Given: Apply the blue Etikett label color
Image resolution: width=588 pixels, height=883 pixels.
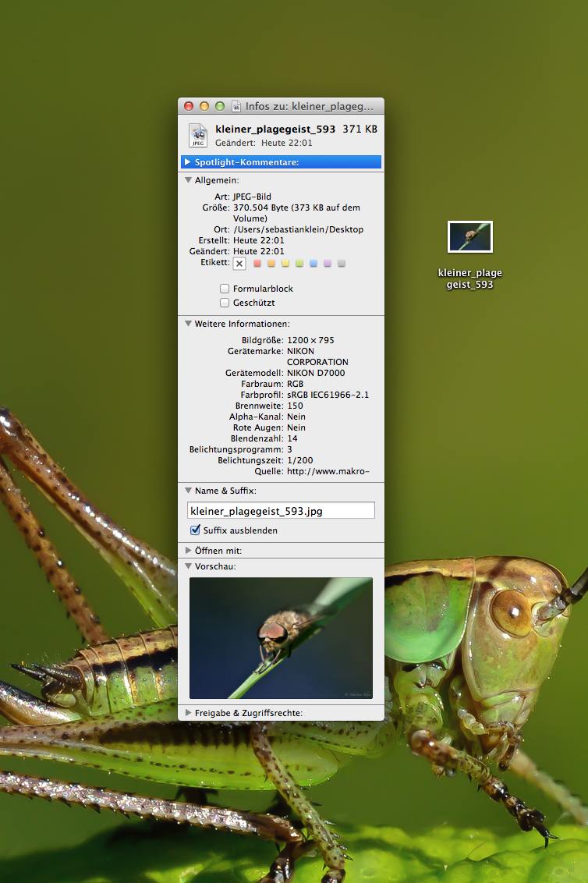Looking at the screenshot, I should tap(313, 263).
